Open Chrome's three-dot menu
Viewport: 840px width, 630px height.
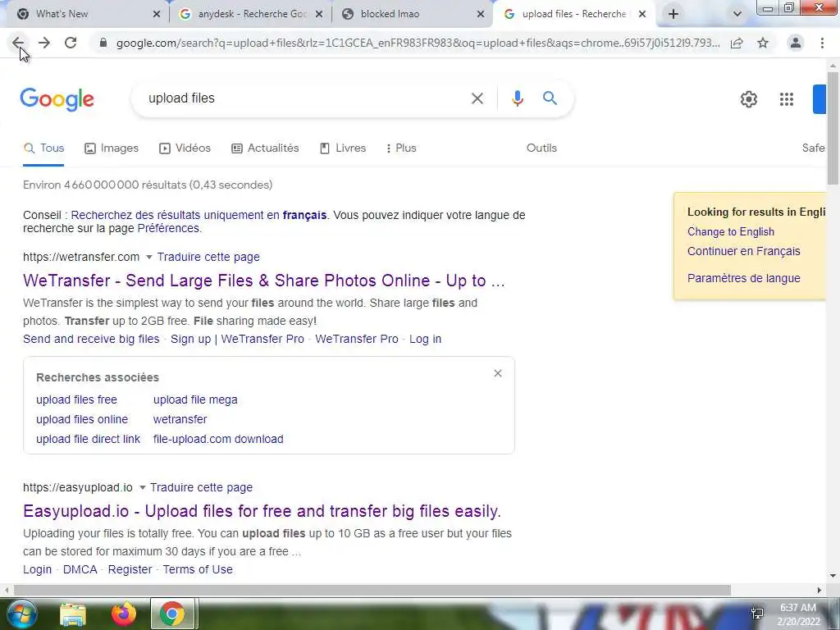[x=822, y=43]
